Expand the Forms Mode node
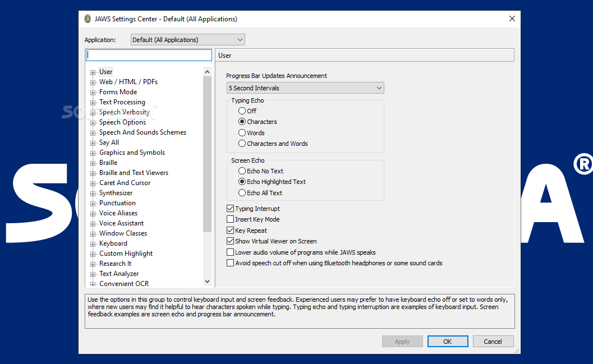The width and height of the screenshot is (593, 364). point(93,93)
